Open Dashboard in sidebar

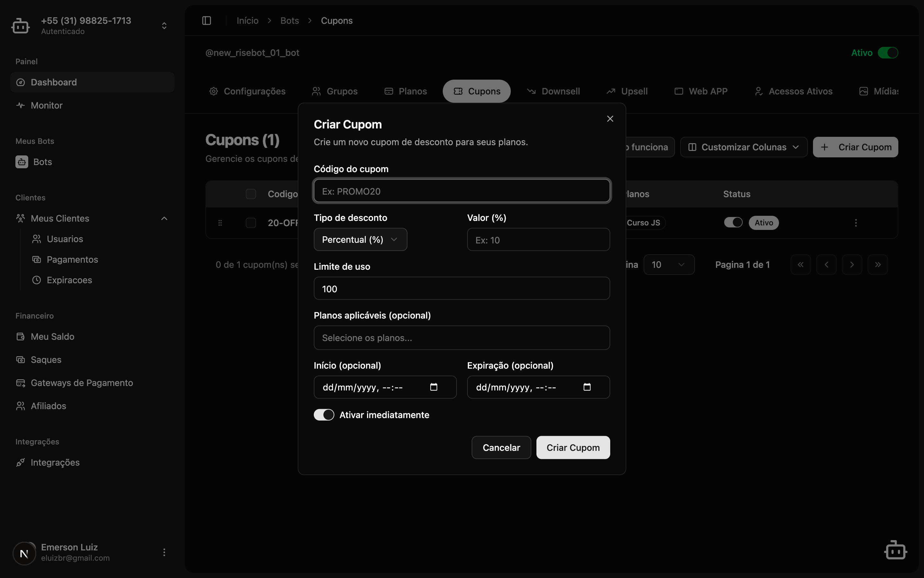coord(92,82)
